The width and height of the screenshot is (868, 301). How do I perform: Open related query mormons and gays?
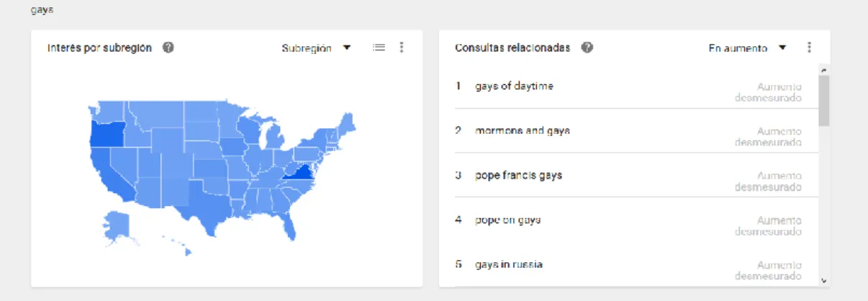pyautogui.click(x=523, y=131)
